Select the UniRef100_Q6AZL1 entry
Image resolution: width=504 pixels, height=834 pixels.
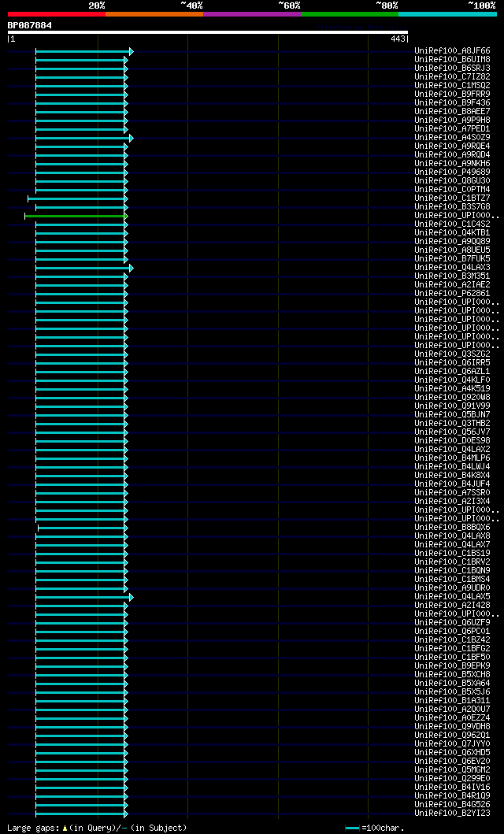coord(453,371)
